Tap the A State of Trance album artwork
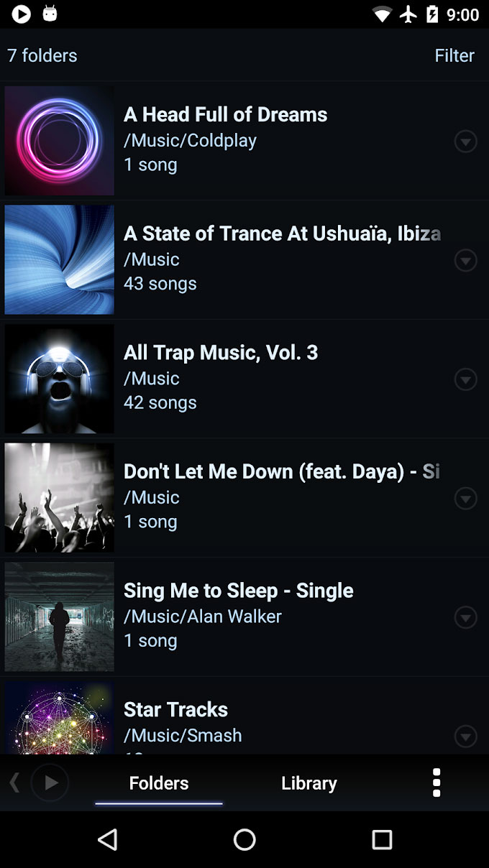489x868 pixels. tap(59, 260)
